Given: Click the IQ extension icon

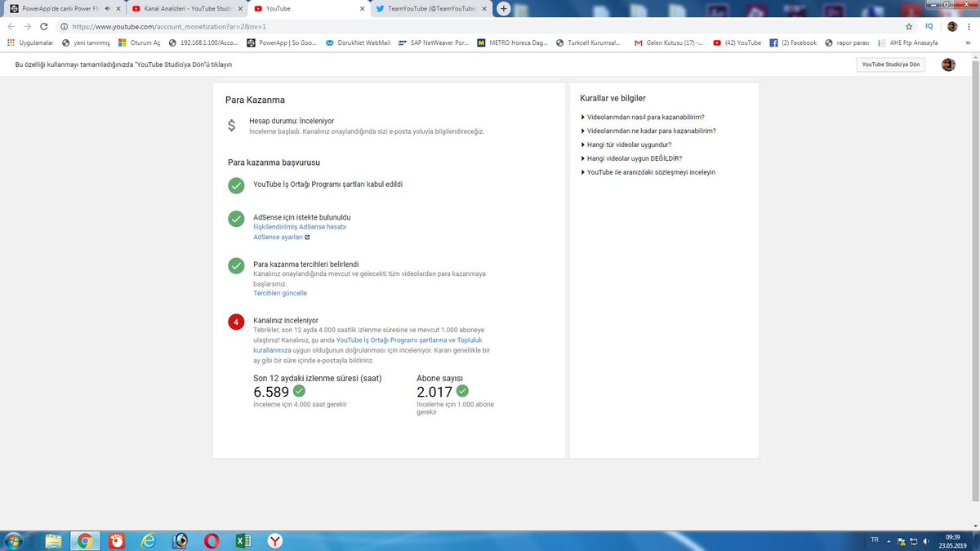Looking at the screenshot, I should [x=929, y=26].
